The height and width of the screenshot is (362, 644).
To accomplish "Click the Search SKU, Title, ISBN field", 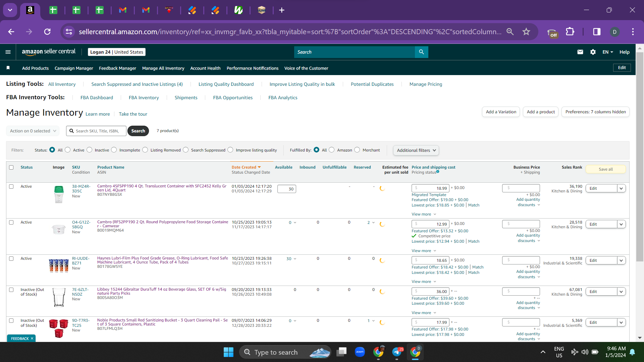I will tap(96, 131).
